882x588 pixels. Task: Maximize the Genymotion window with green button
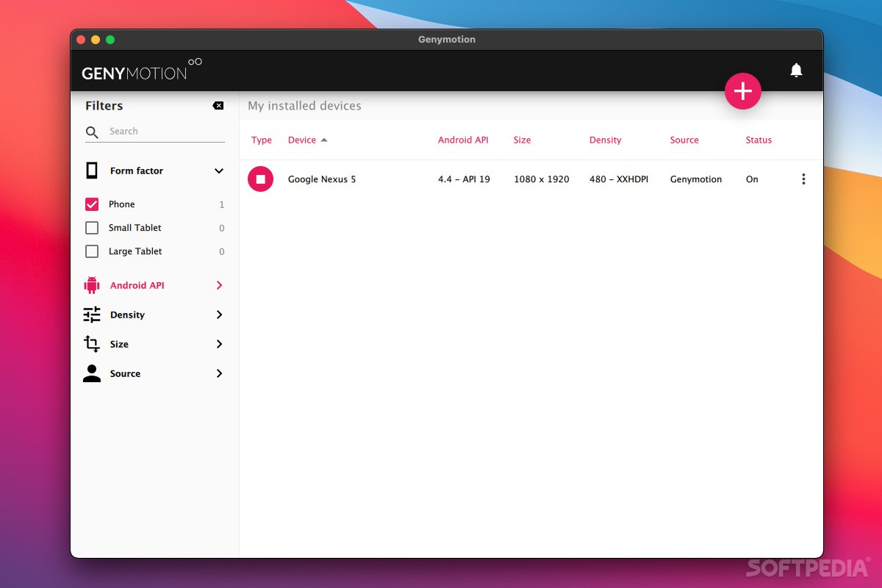point(110,40)
